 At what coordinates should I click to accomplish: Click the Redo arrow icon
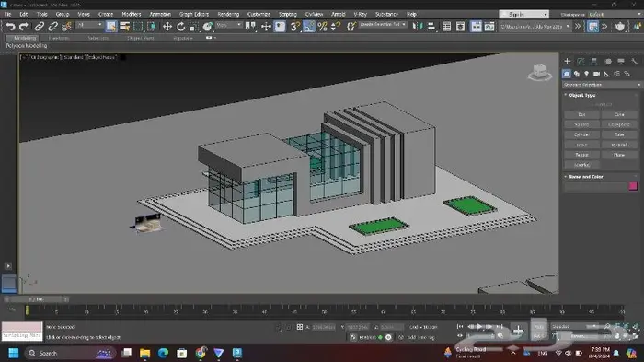(x=23, y=27)
